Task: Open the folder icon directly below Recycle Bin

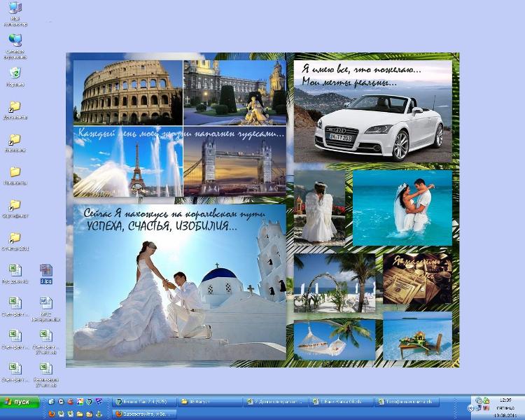Action: click(x=15, y=107)
